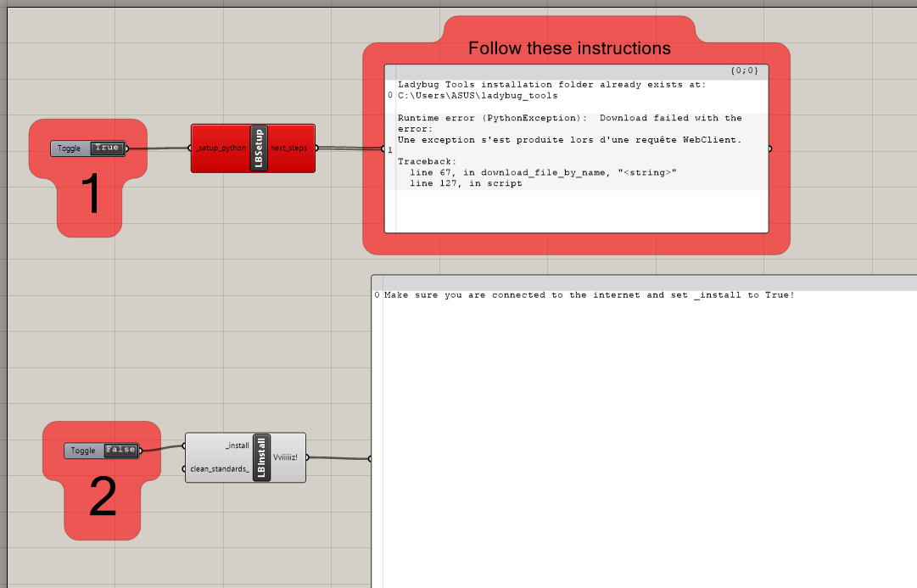
Task: Select the red group labeled 2
Action: (102, 501)
